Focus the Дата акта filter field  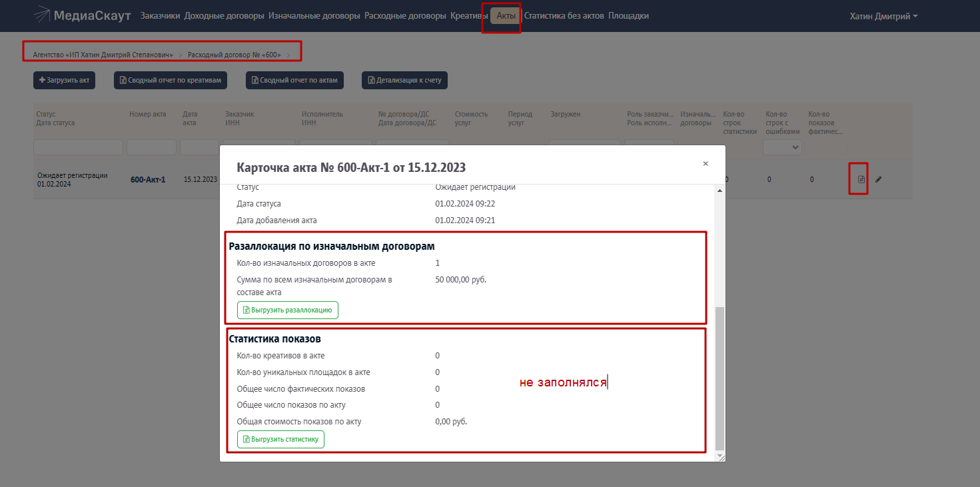click(199, 147)
